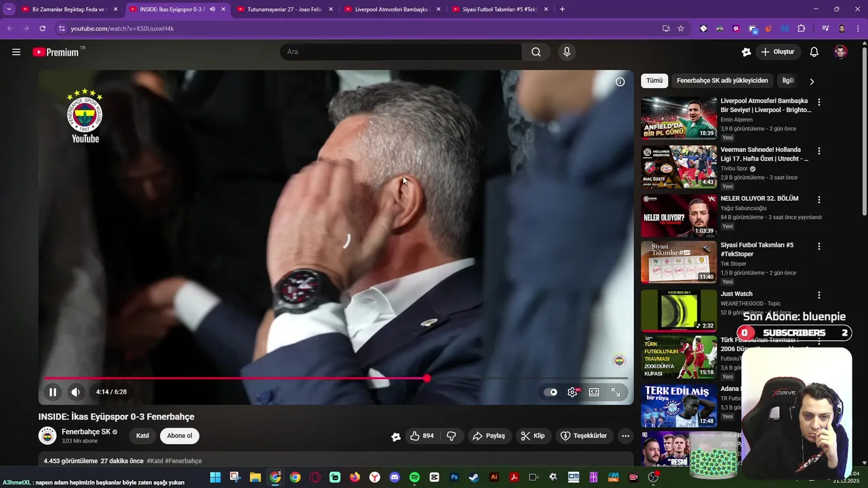This screenshot has width=868, height=488.
Task: Open the Fenerbahçe SK channel name
Action: pyautogui.click(x=86, y=432)
